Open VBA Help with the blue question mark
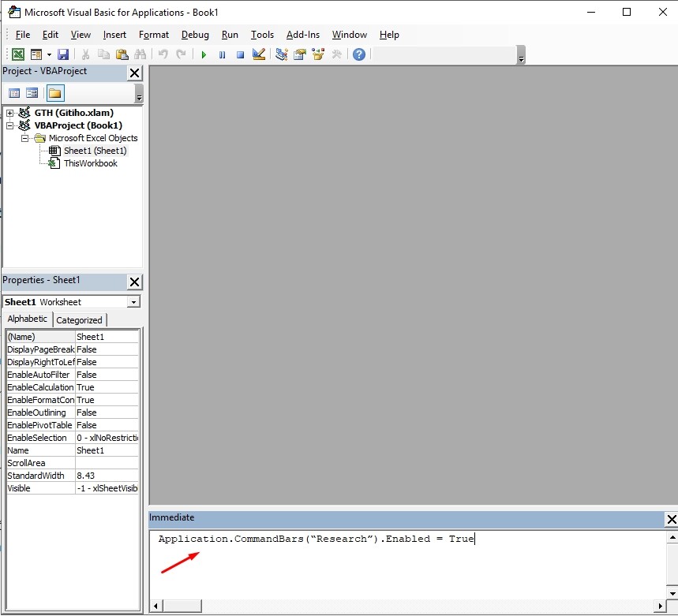The width and height of the screenshot is (678, 616). tap(358, 54)
